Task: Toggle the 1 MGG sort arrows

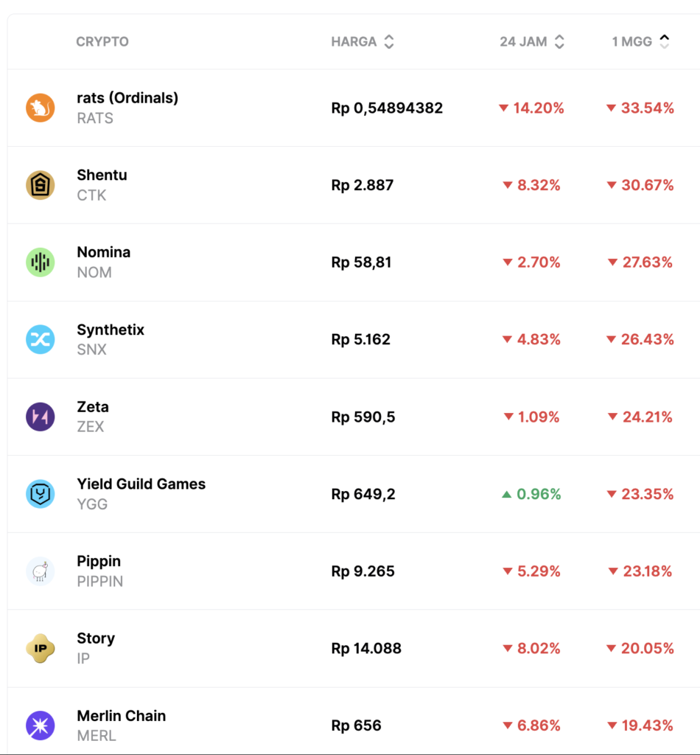Action: point(664,42)
